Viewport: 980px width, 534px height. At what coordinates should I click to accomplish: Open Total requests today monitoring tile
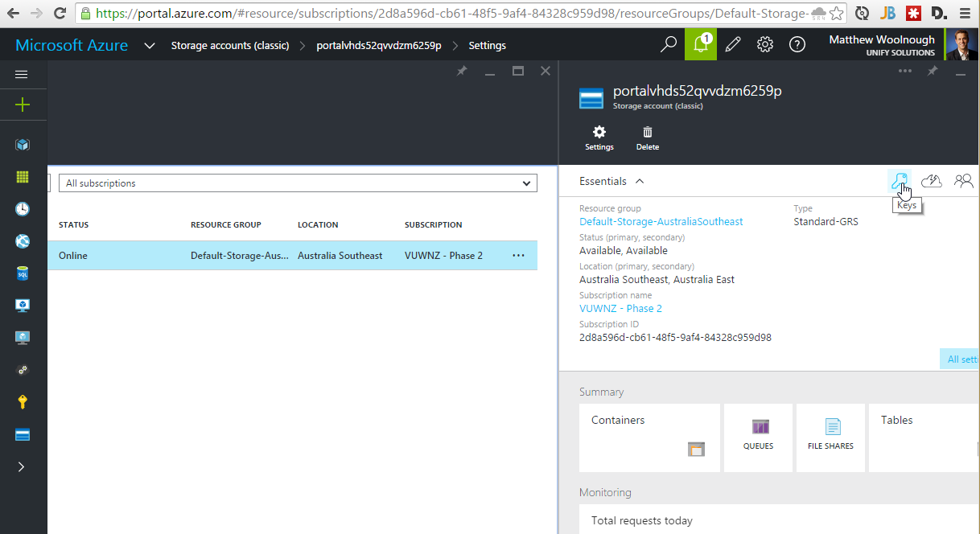[780, 519]
